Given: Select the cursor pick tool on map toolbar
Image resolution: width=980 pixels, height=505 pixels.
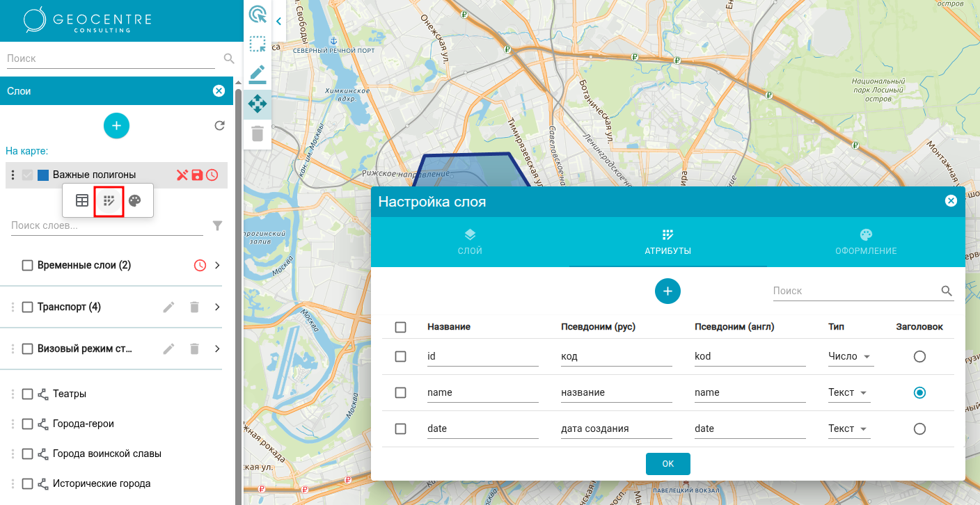Looking at the screenshot, I should pos(258,15).
